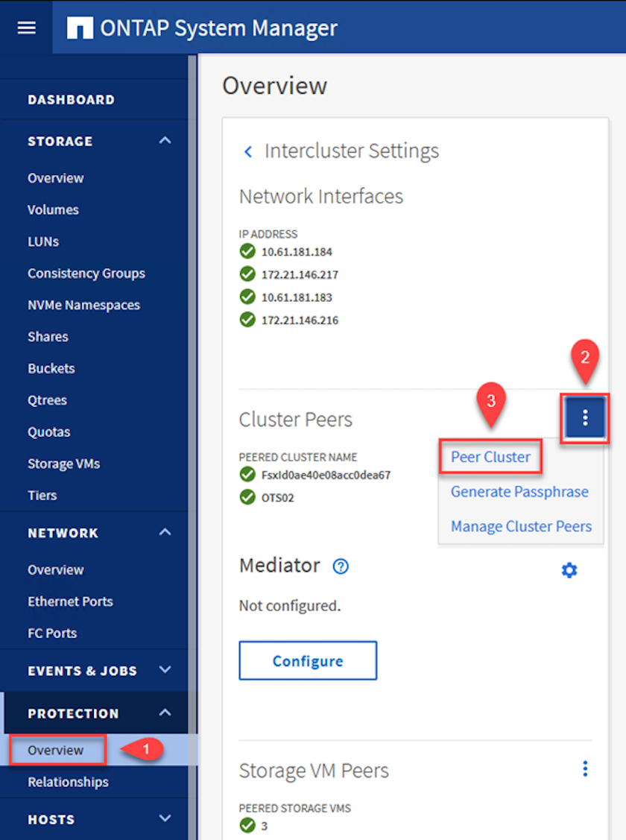The width and height of the screenshot is (626, 840).
Task: Collapse the Network section
Action: (x=165, y=532)
